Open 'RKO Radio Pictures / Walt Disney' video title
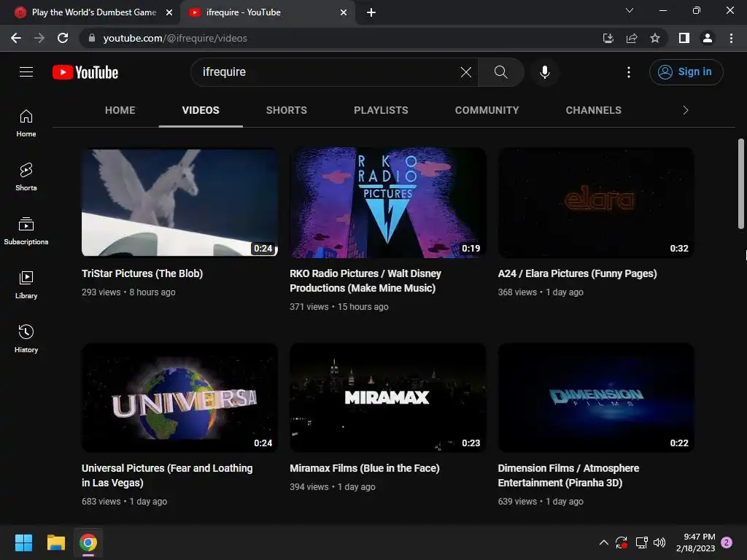 [x=365, y=281]
